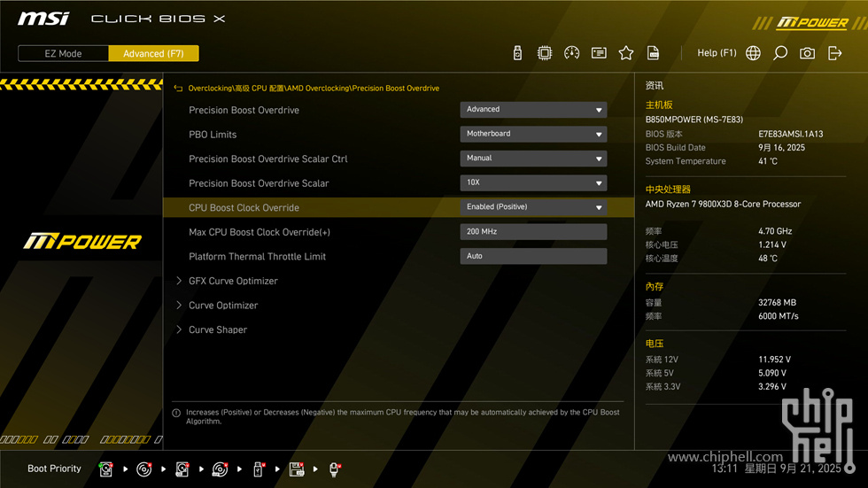Open the PBO Limits dropdown showing Motherboard

click(x=533, y=134)
